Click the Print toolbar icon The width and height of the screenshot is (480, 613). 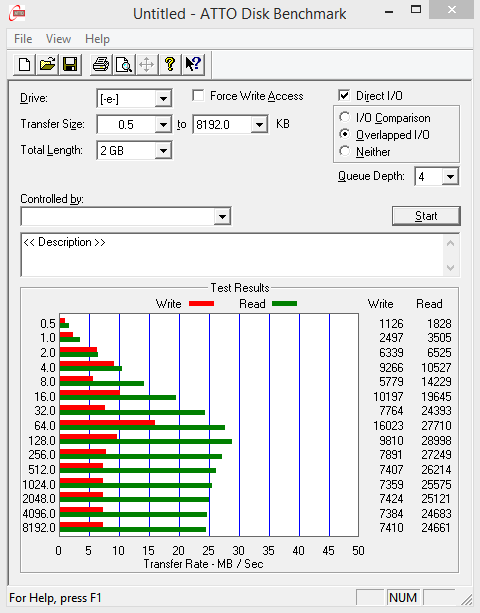tap(101, 65)
